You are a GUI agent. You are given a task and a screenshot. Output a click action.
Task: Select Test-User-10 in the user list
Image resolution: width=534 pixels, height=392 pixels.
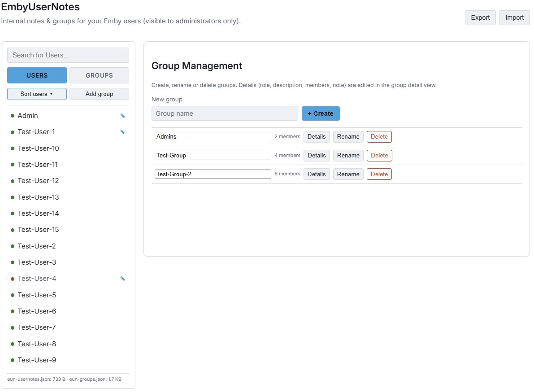68,148
